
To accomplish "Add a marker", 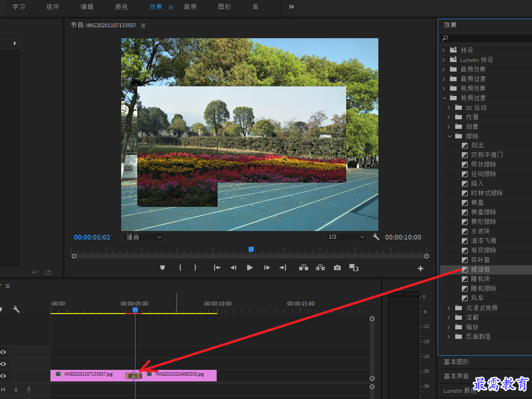I will 163,268.
